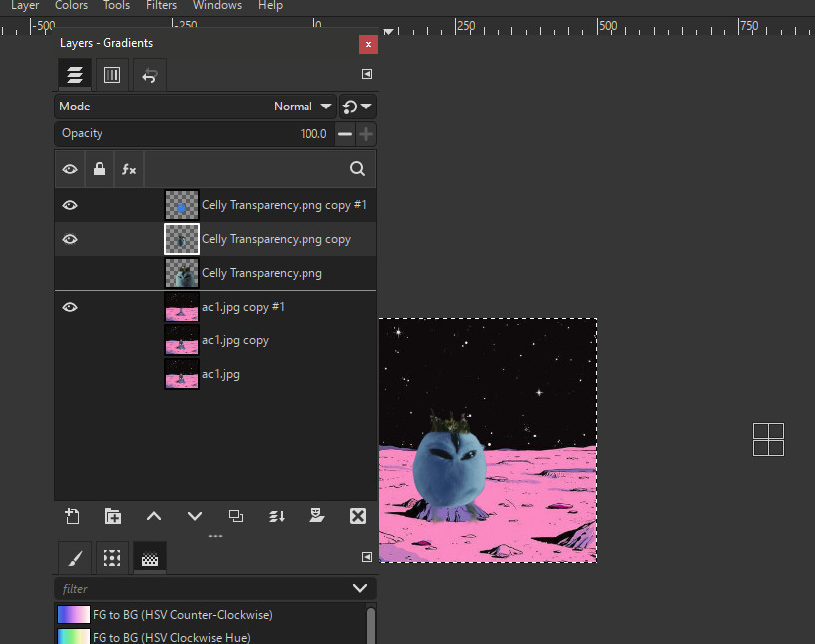Duplicate the selected layer

(x=236, y=516)
